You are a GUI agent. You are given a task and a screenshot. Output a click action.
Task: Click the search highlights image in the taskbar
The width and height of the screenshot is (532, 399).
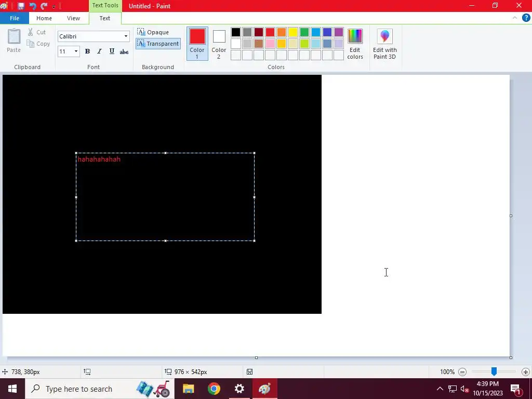[x=153, y=389]
